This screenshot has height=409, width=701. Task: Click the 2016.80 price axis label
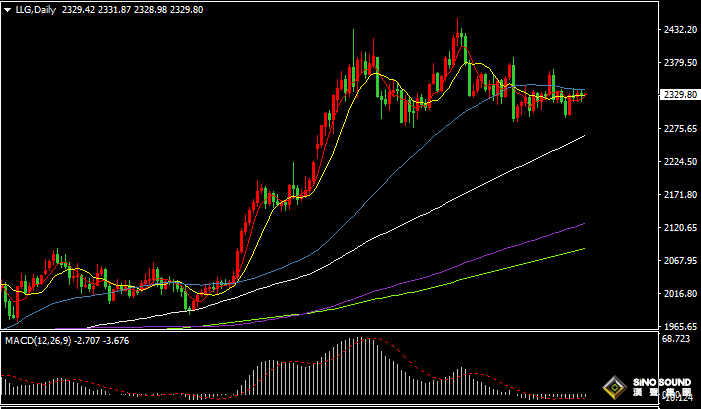coord(679,294)
